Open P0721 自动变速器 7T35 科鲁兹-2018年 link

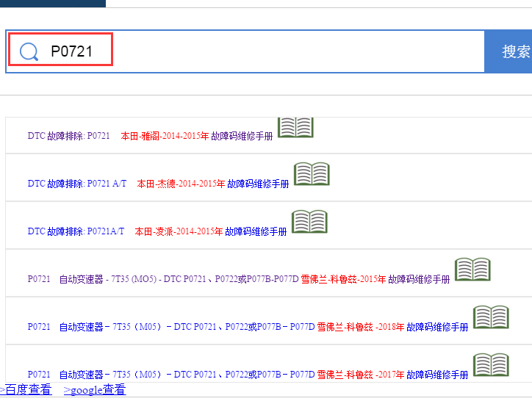pos(248,327)
